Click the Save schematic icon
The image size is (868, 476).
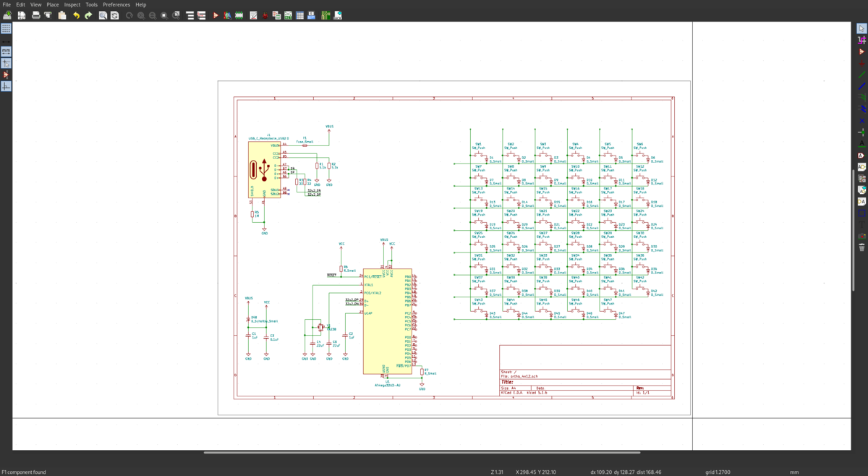click(22, 14)
